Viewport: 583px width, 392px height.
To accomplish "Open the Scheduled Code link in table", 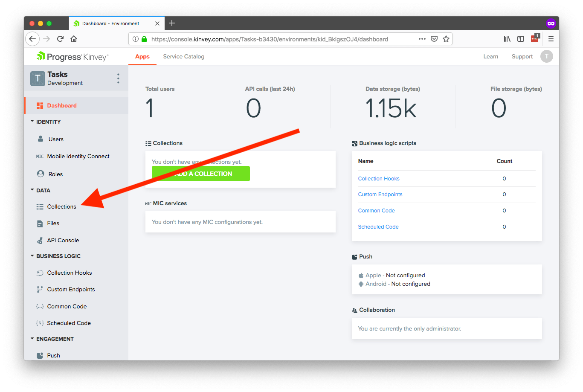I will (x=378, y=227).
